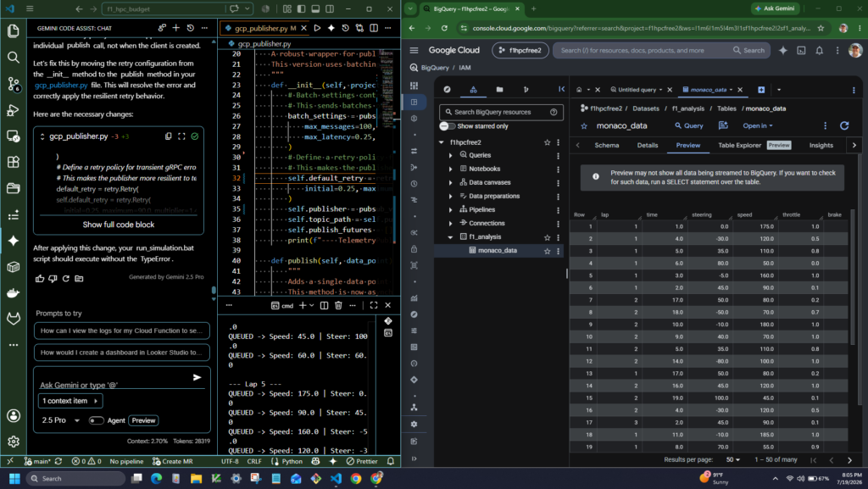Image resolution: width=868 pixels, height=489 pixels.
Task: Toggle Gemini Agent mode switch
Action: click(x=96, y=420)
